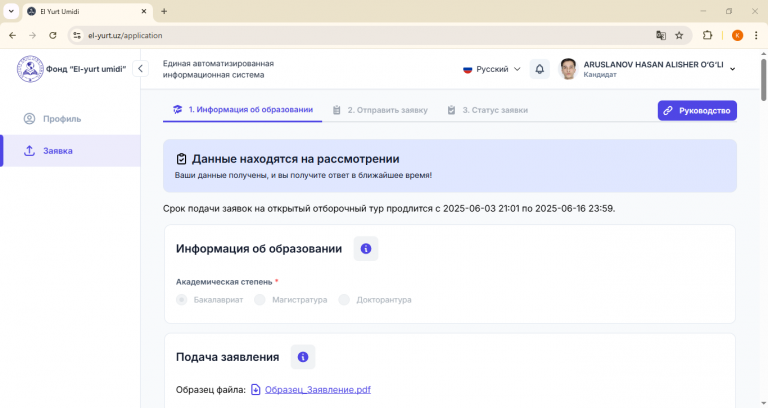Click the clipboard icon in the review banner
The width and height of the screenshot is (768, 408).
coord(181,159)
